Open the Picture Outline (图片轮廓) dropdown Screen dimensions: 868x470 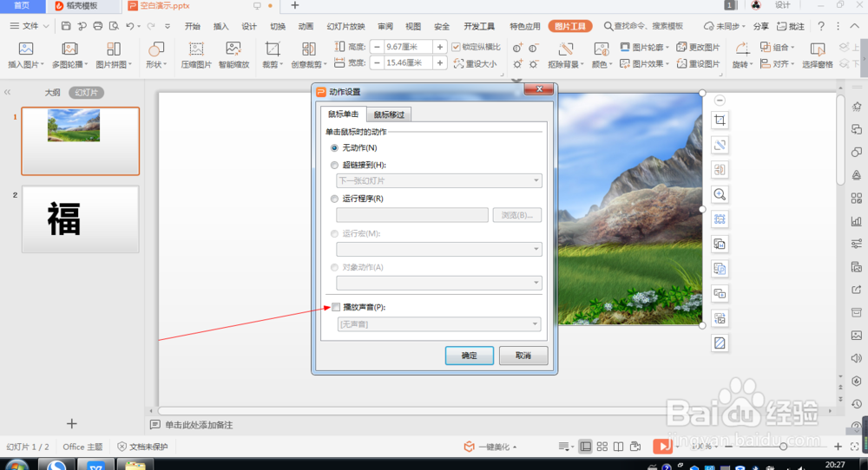(644, 47)
